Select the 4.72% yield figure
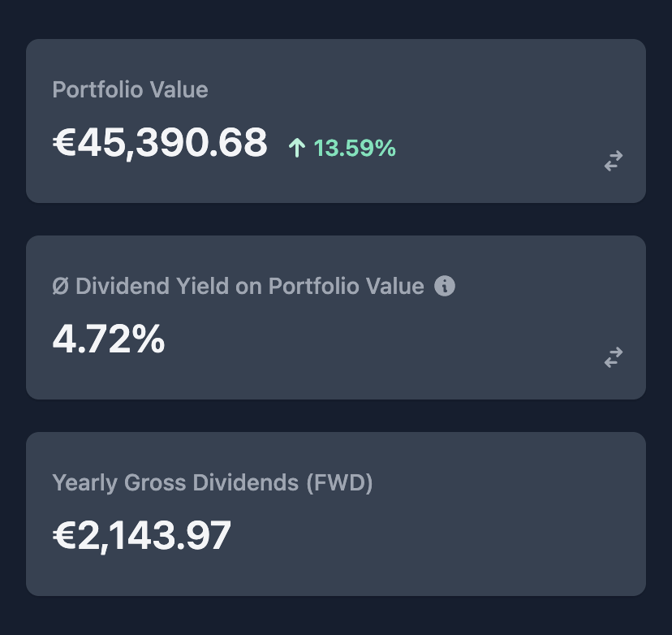672x635 pixels. tap(109, 339)
